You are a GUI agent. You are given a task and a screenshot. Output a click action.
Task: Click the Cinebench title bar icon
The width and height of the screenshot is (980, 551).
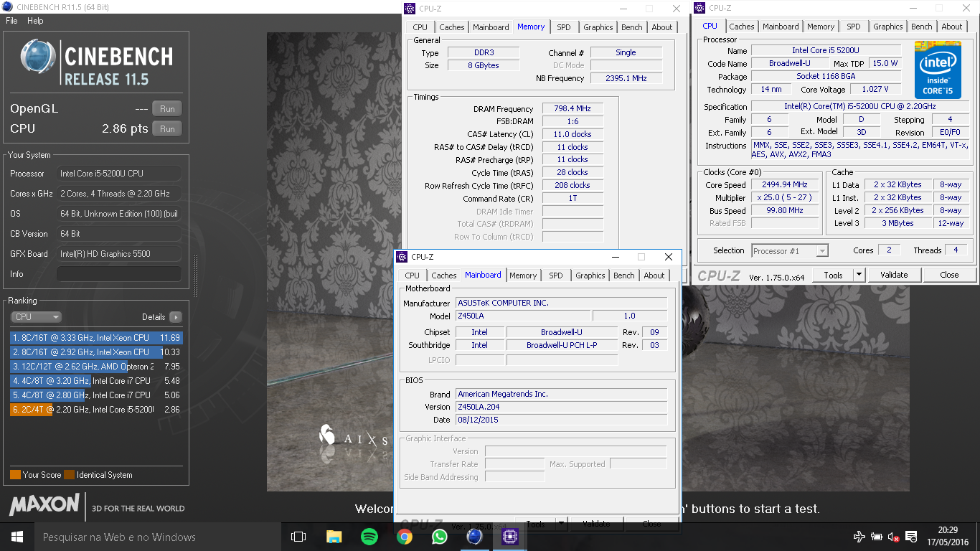[8, 6]
